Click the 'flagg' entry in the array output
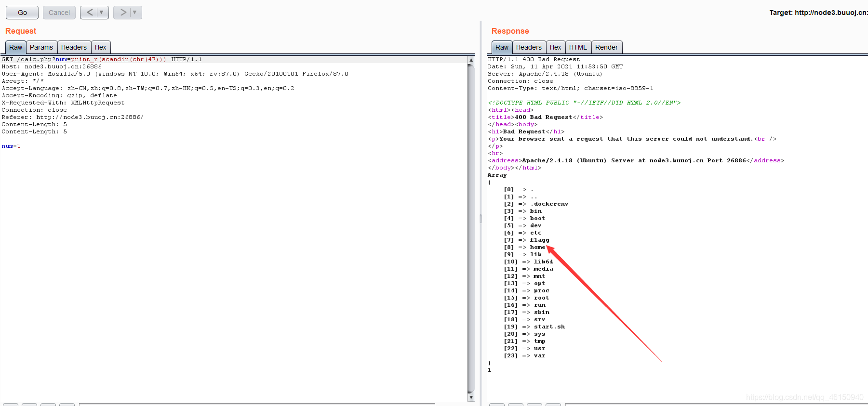 [x=540, y=240]
